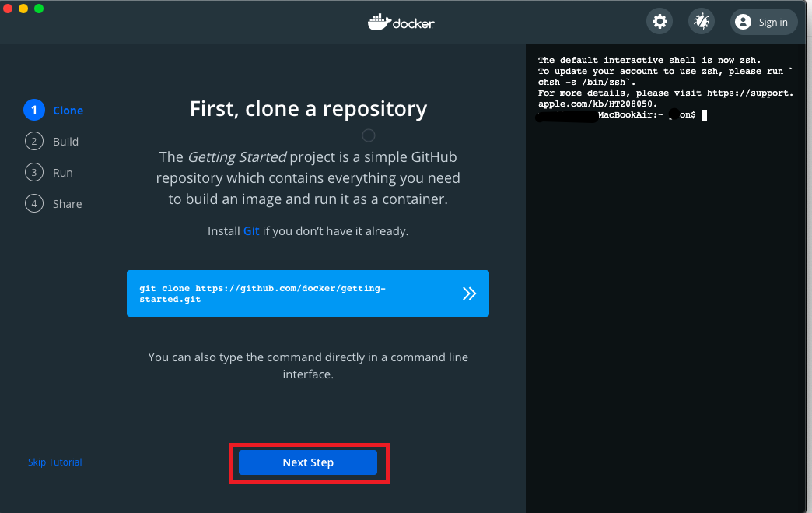Click 'The default interactive shell is now zsh.' line
The width and height of the screenshot is (812, 513).
pyautogui.click(x=649, y=60)
